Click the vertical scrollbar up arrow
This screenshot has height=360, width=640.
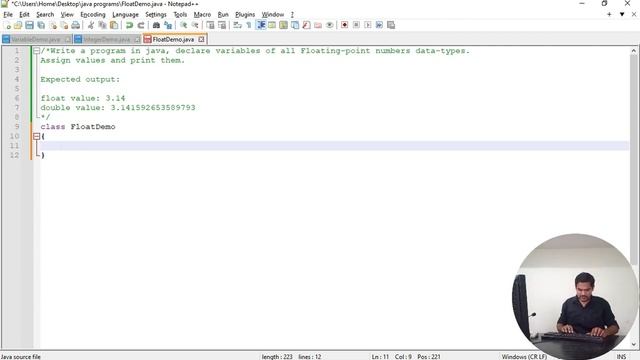pos(633,51)
